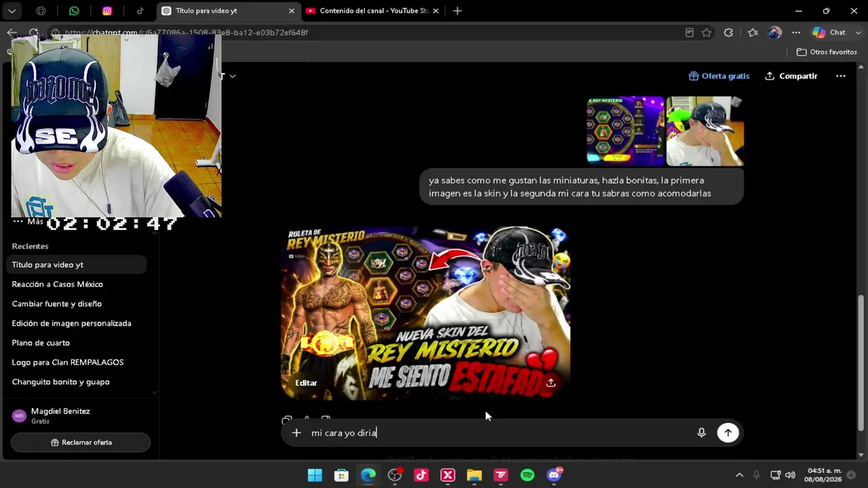Open the Edición de imagen personalizada chat
The width and height of the screenshot is (868, 488).
[x=76, y=323]
